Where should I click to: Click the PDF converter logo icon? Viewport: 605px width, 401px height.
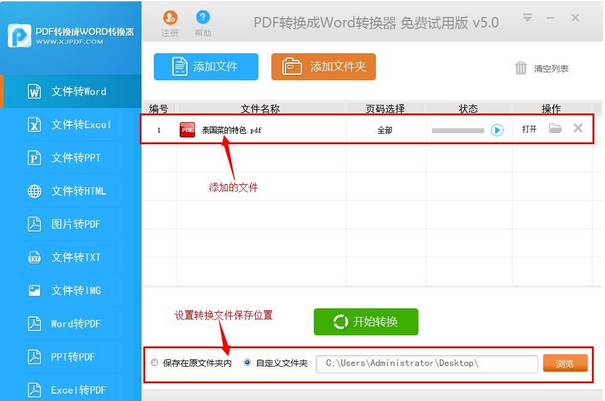(19, 36)
